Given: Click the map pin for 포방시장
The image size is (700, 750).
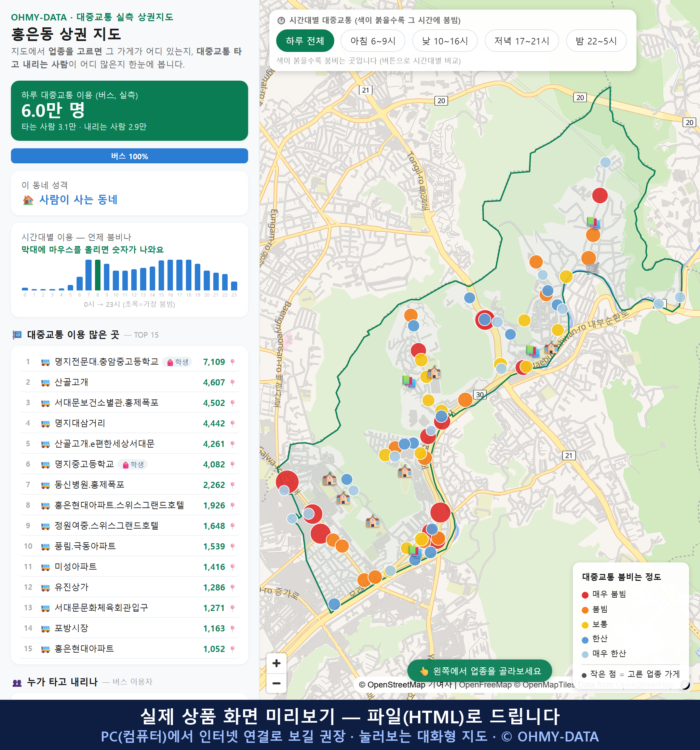Looking at the screenshot, I should click(232, 628).
